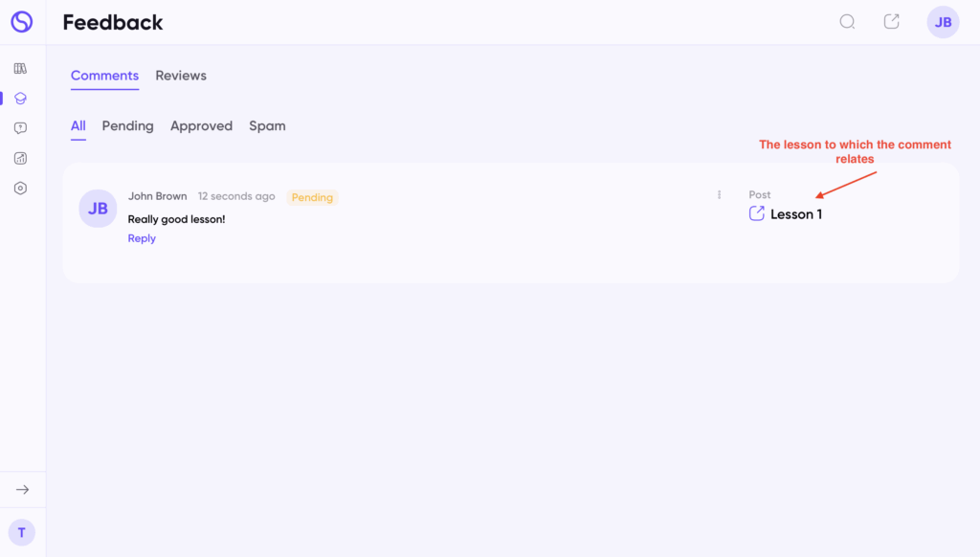
Task: Select the Comments tab
Action: click(104, 76)
